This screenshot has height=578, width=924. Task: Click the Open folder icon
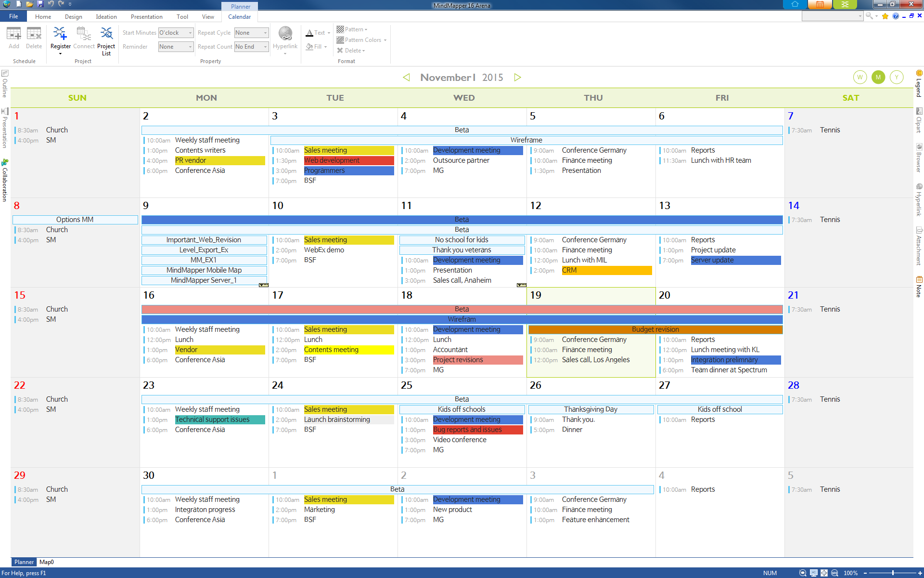pos(29,4)
